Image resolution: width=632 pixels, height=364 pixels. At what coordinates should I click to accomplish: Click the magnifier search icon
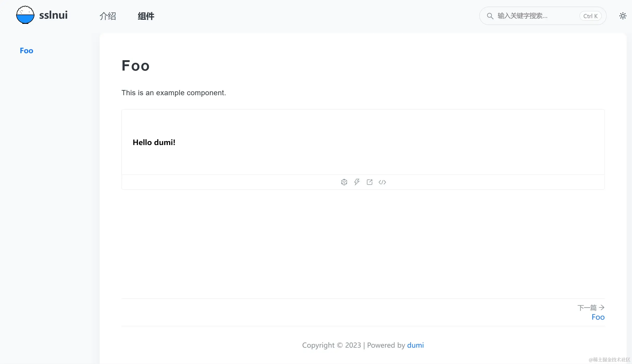click(x=490, y=16)
